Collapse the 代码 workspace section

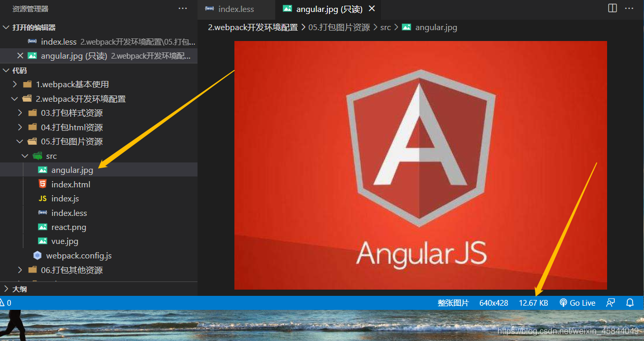6,71
